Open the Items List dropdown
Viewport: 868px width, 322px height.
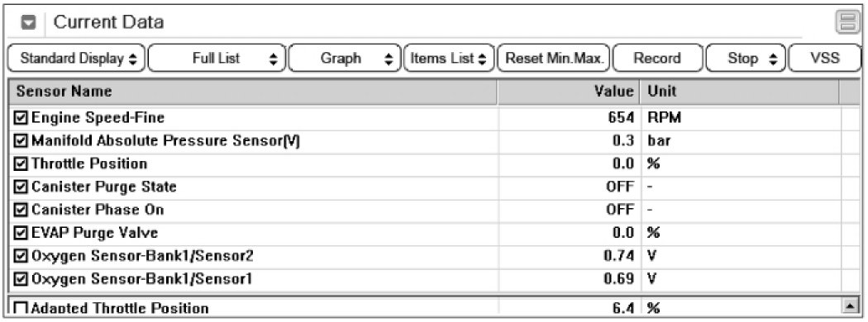pyautogui.click(x=449, y=58)
